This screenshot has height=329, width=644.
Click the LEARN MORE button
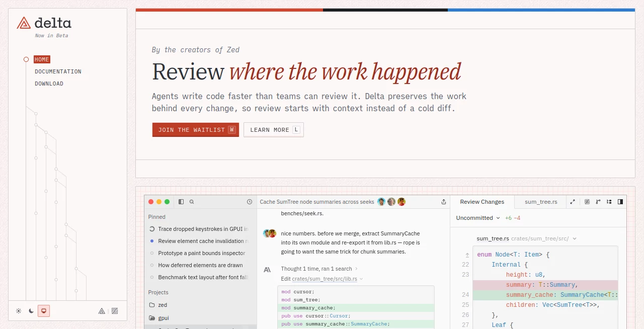point(274,130)
